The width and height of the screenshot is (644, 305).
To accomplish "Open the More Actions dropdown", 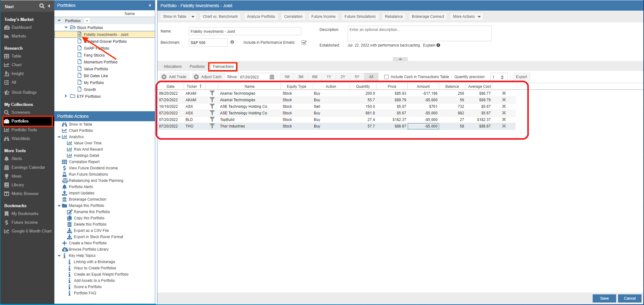I will [x=467, y=17].
